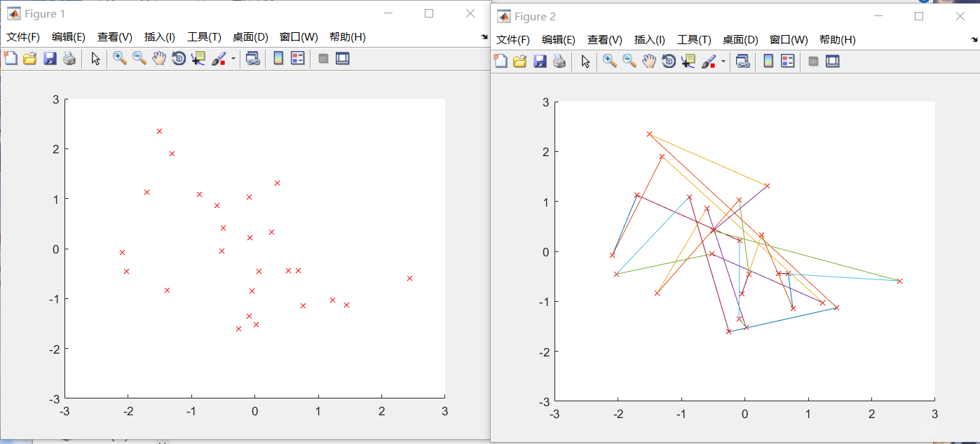980x444 pixels.
Task: Select topmost data point in Figure 1 scatter
Action: pyautogui.click(x=159, y=131)
